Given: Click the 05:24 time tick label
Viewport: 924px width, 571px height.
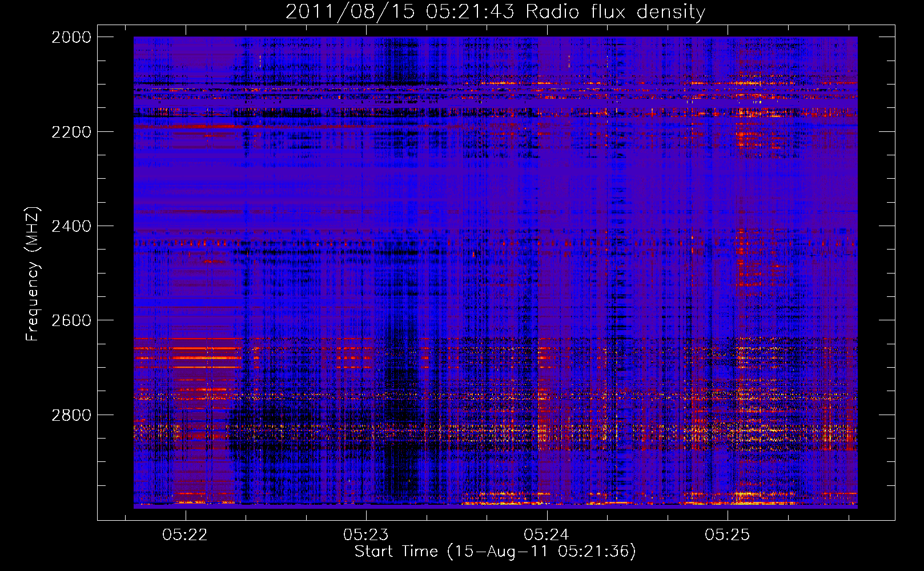Looking at the screenshot, I should (x=547, y=535).
